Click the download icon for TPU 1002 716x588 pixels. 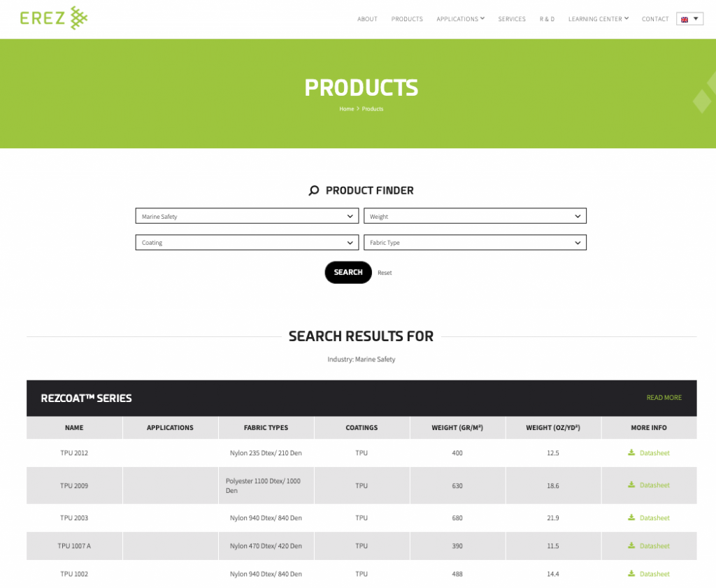tap(631, 573)
